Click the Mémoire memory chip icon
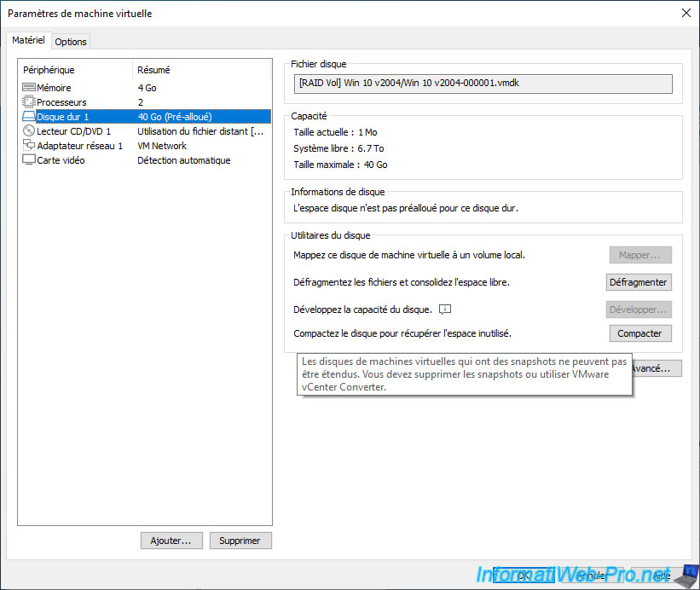700x590 pixels. point(29,88)
